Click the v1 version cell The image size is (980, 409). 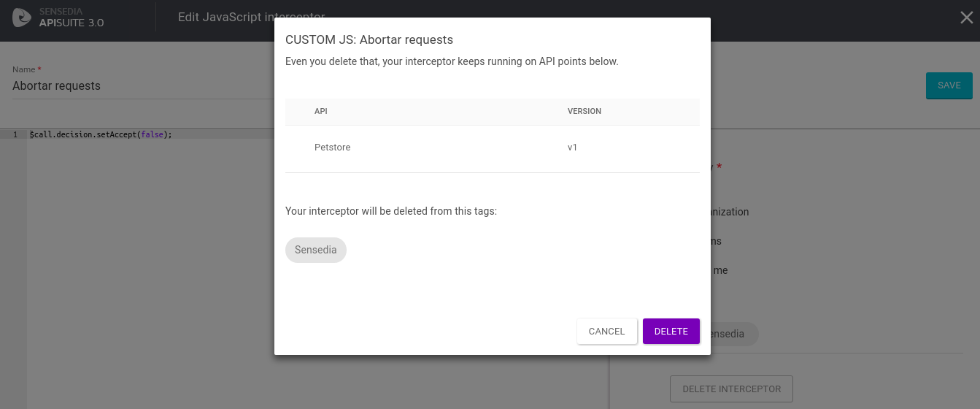[x=573, y=148]
